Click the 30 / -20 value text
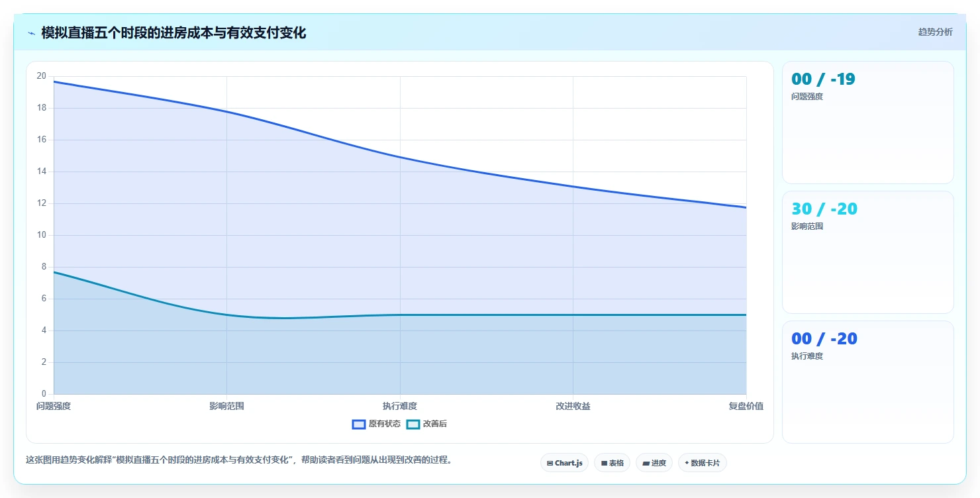The width and height of the screenshot is (980, 498). [824, 209]
